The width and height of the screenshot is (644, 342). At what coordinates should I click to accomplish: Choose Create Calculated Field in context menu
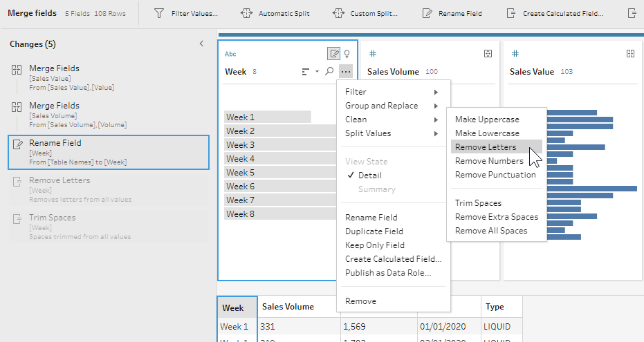(x=394, y=259)
